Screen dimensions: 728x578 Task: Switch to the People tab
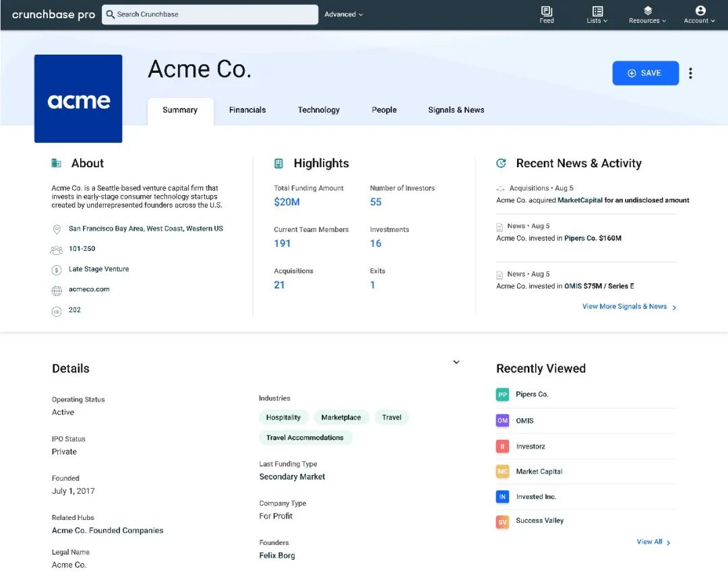(x=384, y=110)
